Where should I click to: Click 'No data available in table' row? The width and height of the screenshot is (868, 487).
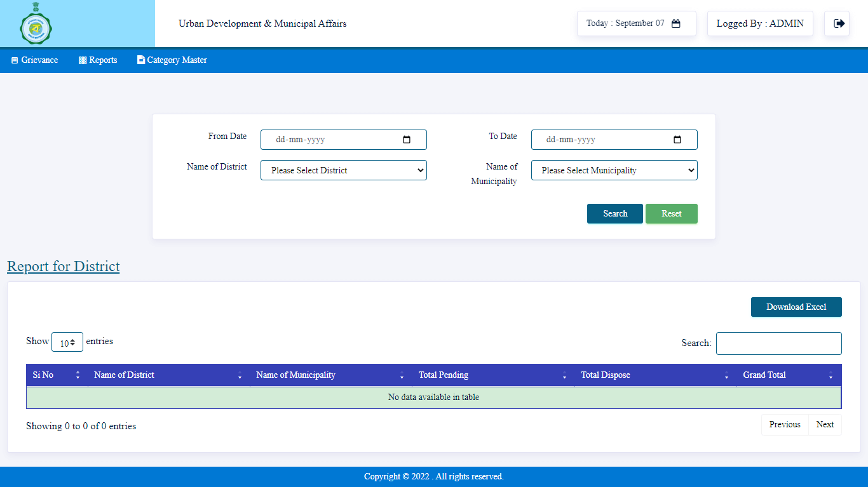434,397
